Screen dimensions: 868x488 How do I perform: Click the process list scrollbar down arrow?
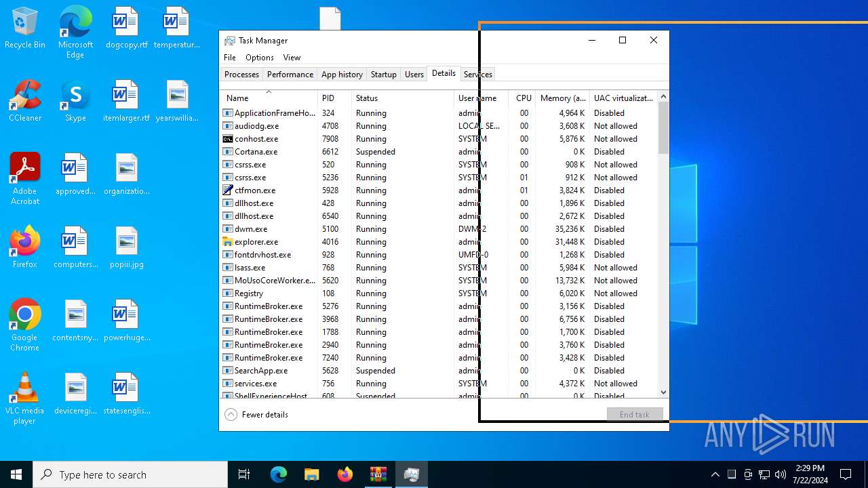click(x=663, y=392)
